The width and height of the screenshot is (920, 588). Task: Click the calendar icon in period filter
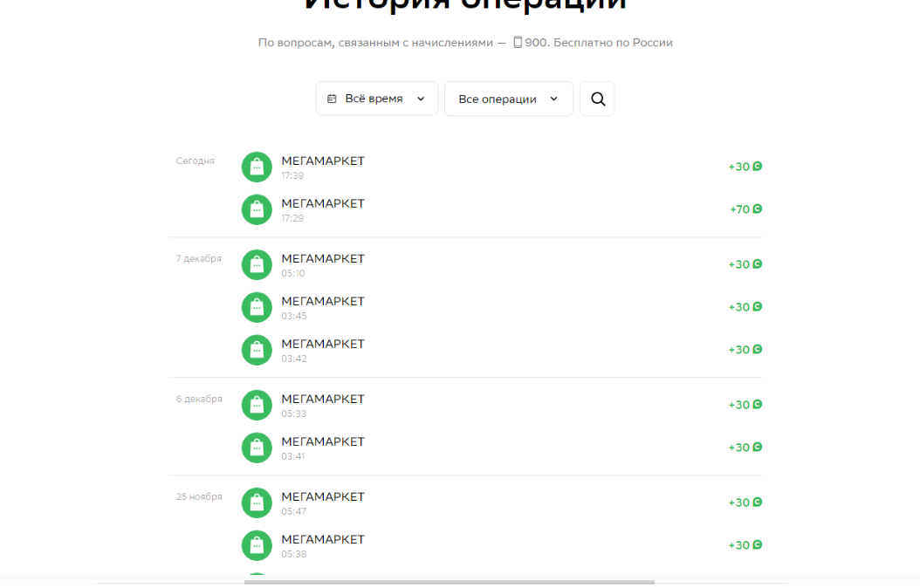332,99
